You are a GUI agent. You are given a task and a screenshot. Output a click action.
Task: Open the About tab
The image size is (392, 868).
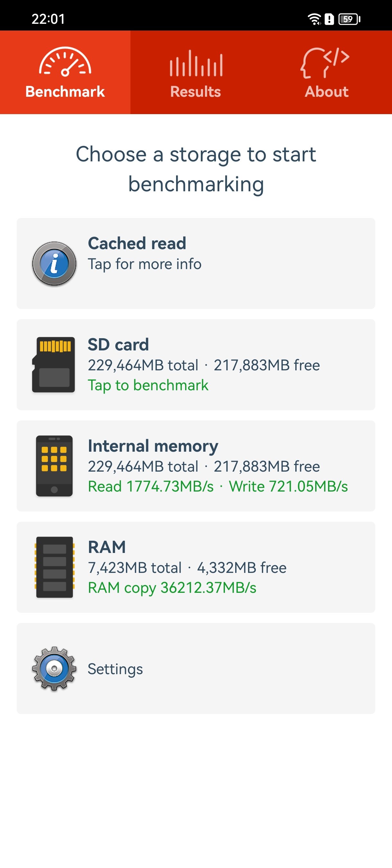[326, 92]
